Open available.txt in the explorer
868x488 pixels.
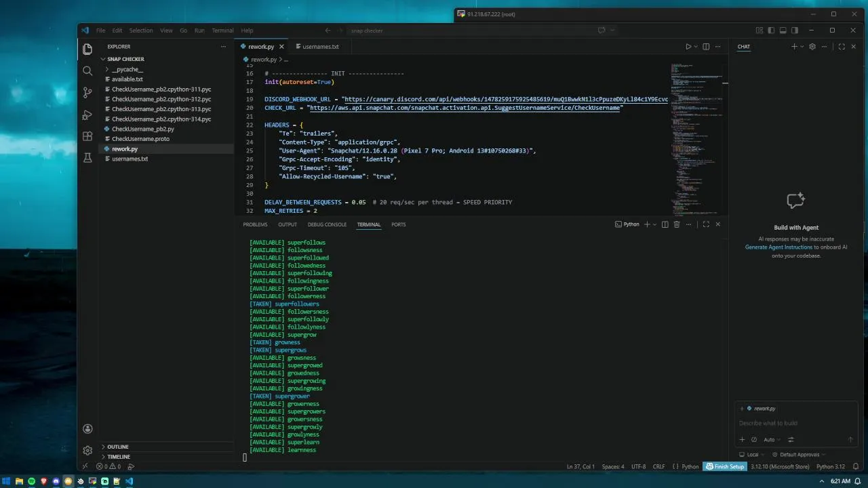tap(127, 79)
